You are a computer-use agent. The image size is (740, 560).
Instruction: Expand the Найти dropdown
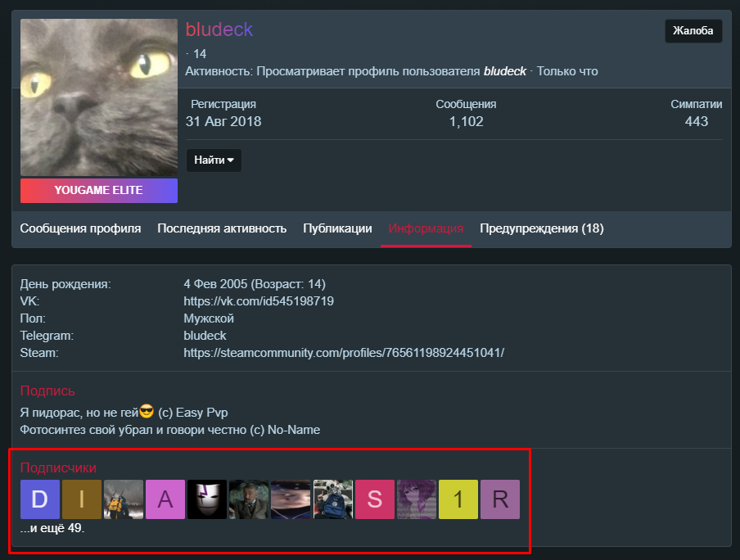pos(214,160)
